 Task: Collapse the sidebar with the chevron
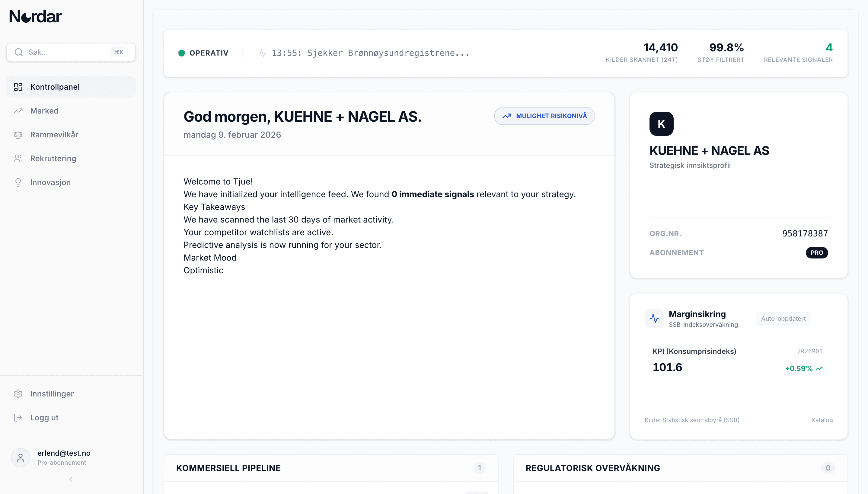[x=71, y=480]
